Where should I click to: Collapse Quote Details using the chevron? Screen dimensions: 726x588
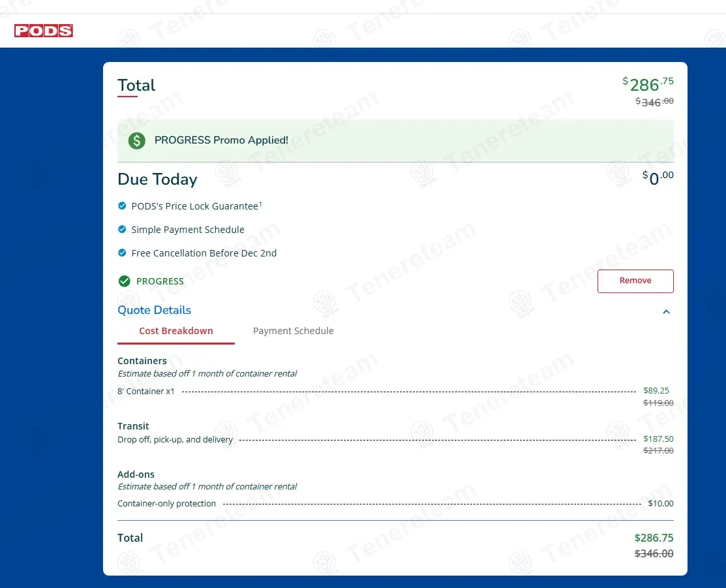(x=666, y=312)
